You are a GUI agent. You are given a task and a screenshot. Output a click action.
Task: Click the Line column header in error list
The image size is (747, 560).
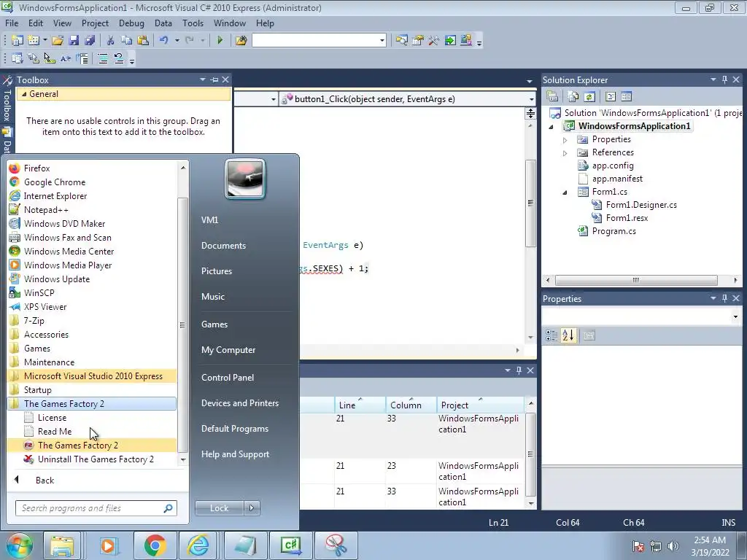pyautogui.click(x=360, y=405)
